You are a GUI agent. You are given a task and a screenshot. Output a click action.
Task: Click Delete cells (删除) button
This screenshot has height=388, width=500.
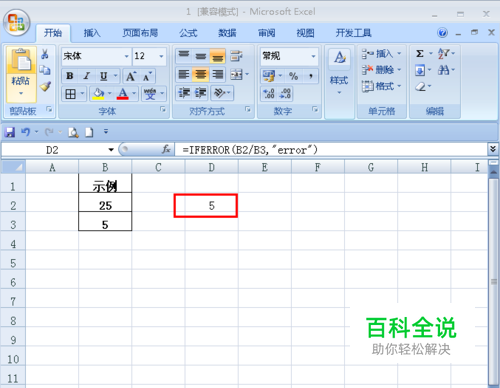point(381,70)
